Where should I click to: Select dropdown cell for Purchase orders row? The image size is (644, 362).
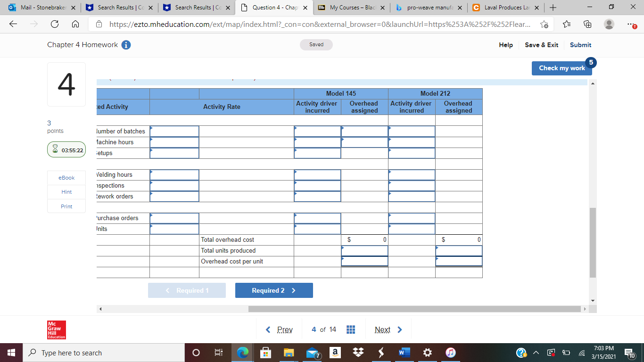(x=174, y=218)
